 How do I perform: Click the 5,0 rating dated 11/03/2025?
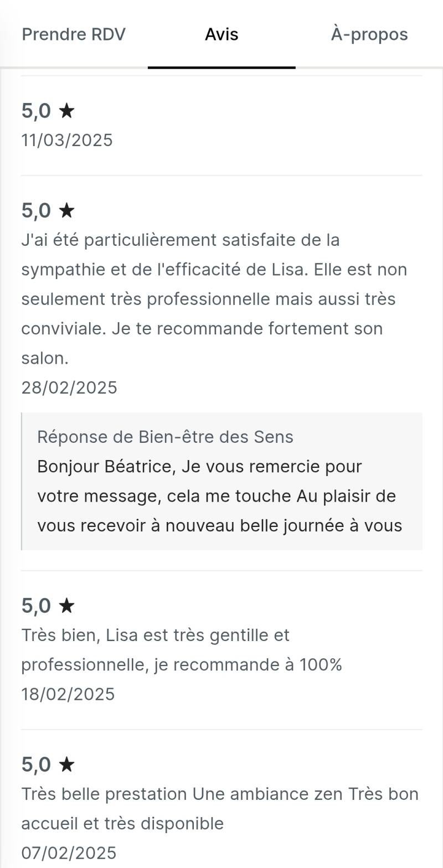click(36, 111)
